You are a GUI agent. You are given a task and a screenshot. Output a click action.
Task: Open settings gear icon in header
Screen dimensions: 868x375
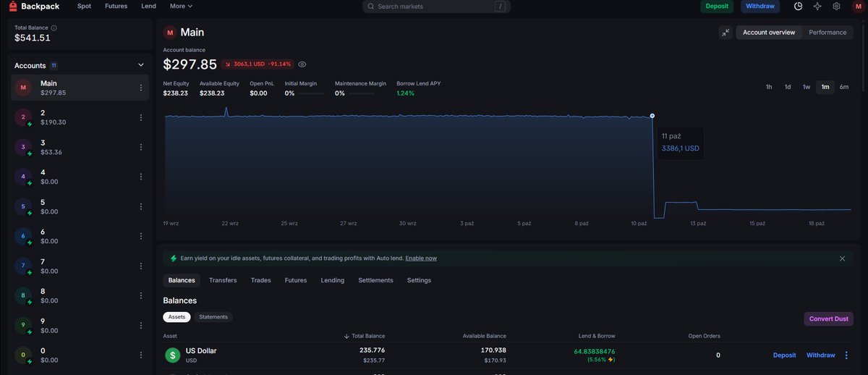[x=836, y=6]
